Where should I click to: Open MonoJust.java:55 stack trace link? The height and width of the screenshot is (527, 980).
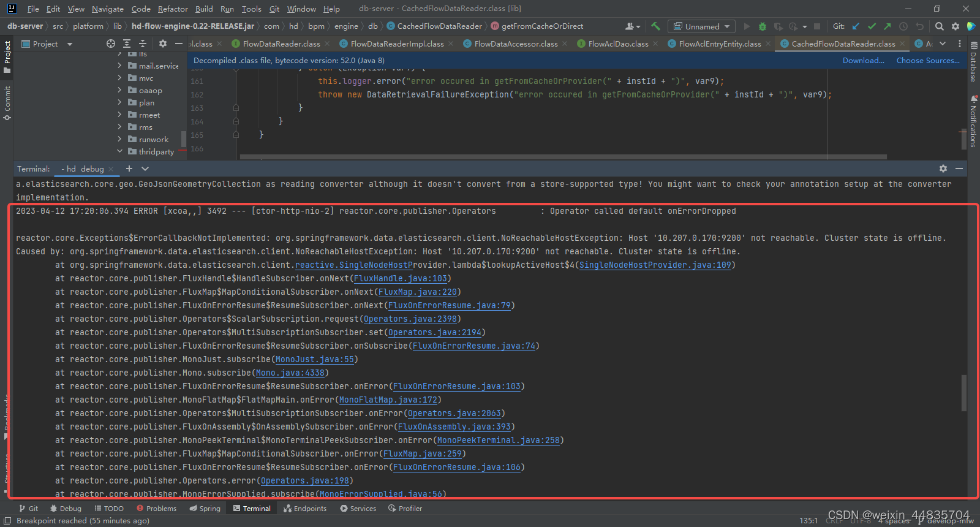(315, 359)
